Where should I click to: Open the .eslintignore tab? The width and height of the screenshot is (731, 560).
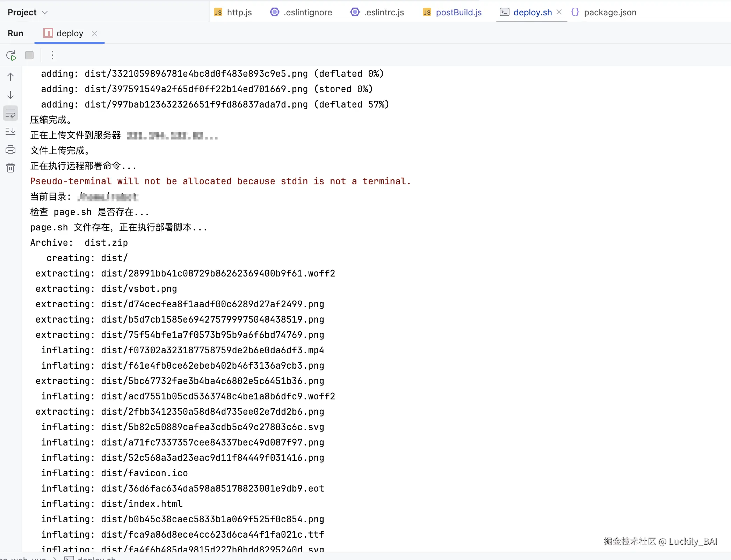click(307, 13)
